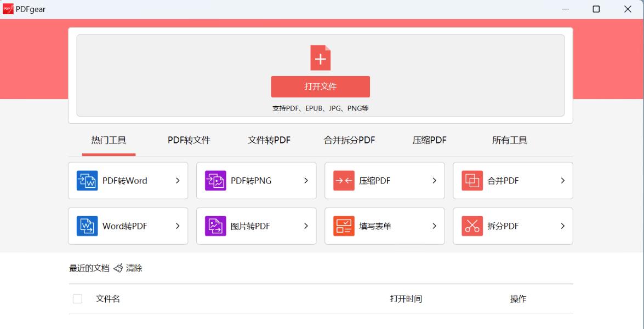The height and width of the screenshot is (329, 644).
Task: Click the 图片转PDF purple icon
Action: [215, 226]
